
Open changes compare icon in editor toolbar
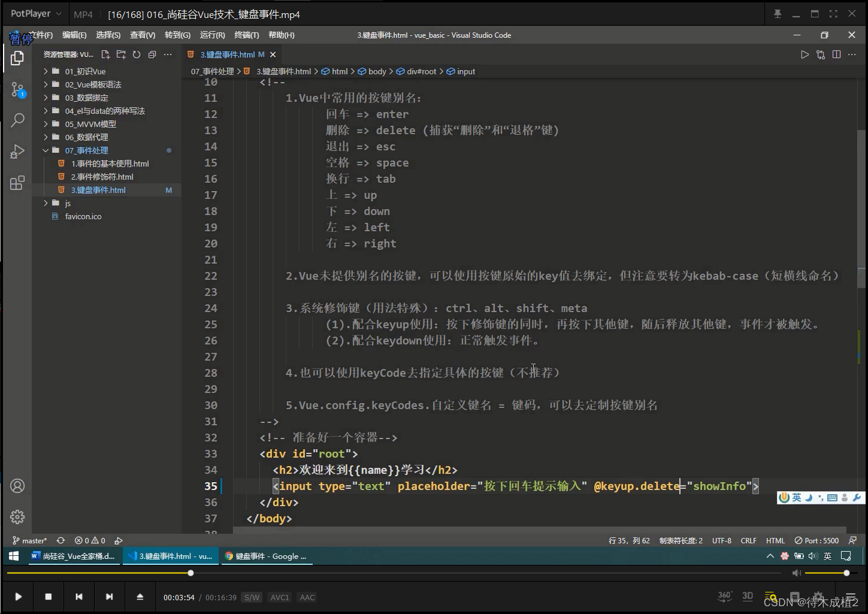821,55
